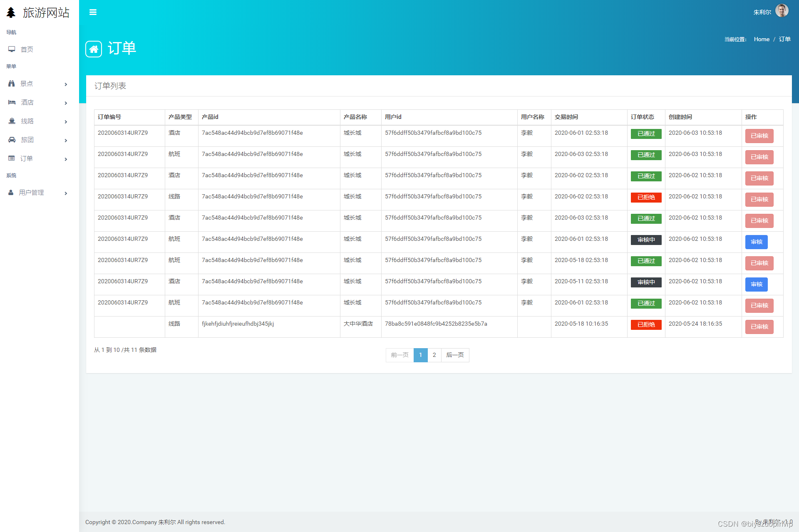Click the home icon beside 订单 title
This screenshot has width=799, height=532.
(94, 49)
